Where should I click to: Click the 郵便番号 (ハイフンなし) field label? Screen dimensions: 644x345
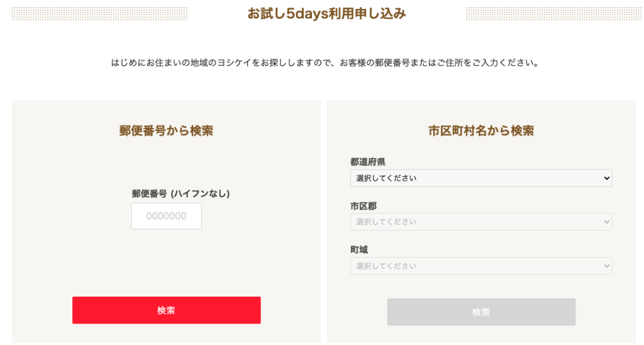click(180, 193)
